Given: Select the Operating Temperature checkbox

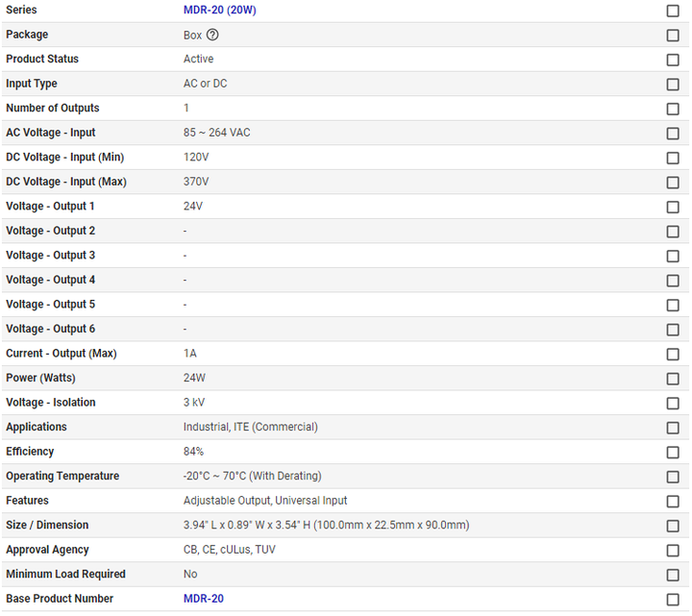Looking at the screenshot, I should [673, 477].
